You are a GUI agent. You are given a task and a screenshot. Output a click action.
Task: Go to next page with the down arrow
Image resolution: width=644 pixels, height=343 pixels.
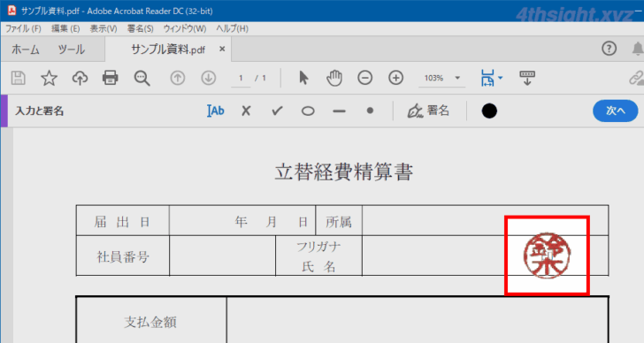point(208,78)
